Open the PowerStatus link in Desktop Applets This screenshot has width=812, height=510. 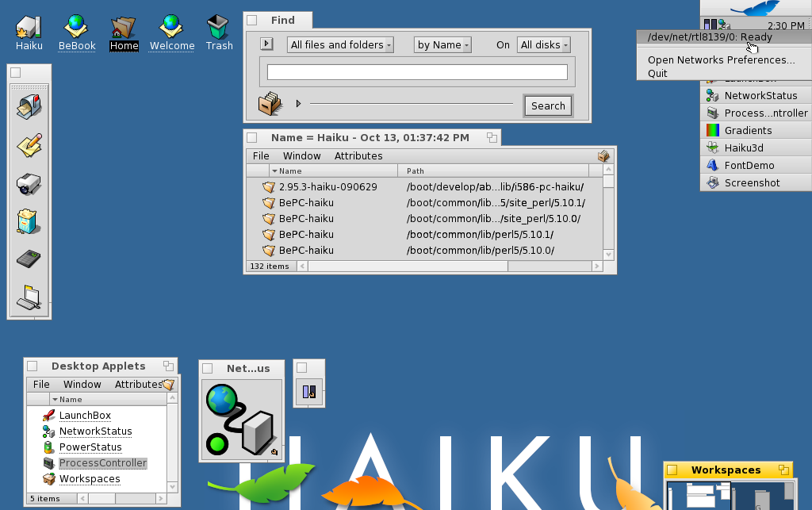coord(90,447)
